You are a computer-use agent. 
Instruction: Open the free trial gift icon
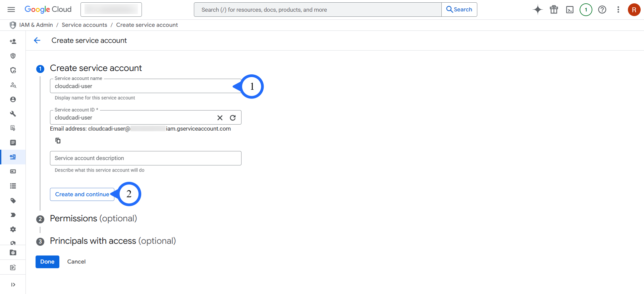pos(554,10)
